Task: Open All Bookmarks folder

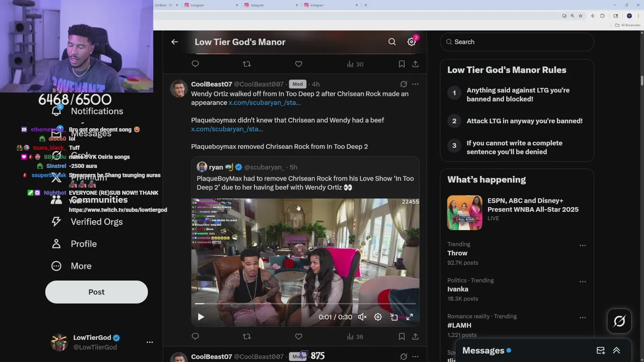Action: [627, 25]
